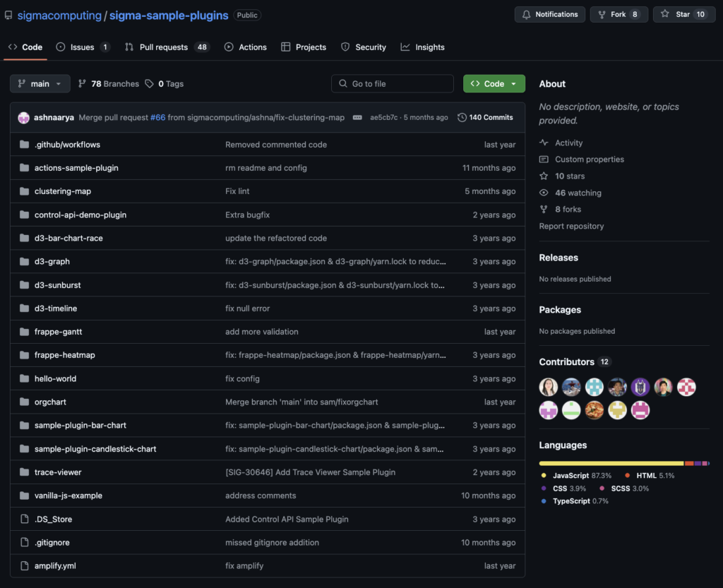Open the 140 Commits history
This screenshot has width=723, height=588.
(485, 117)
